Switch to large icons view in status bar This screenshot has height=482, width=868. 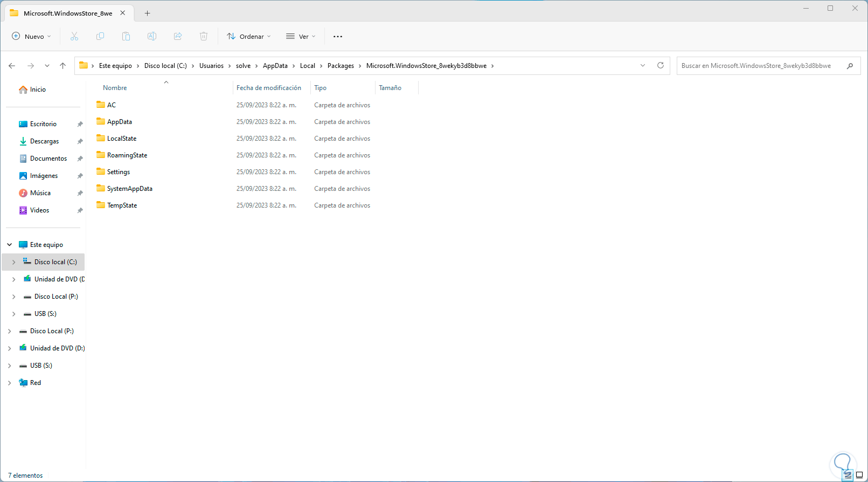coord(859,475)
